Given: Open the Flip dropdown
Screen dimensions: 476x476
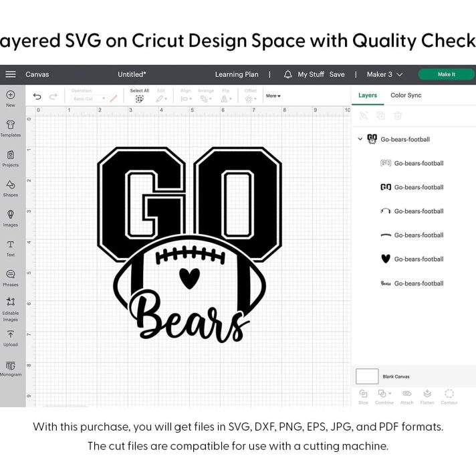Looking at the screenshot, I should click(226, 99).
